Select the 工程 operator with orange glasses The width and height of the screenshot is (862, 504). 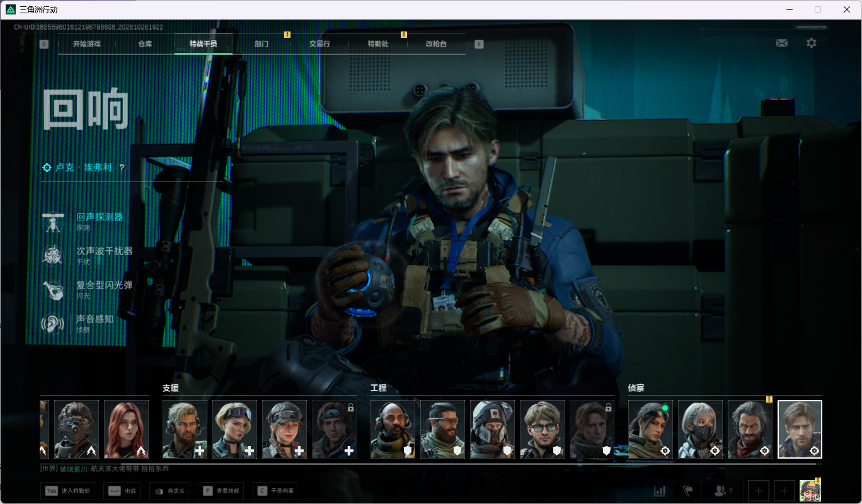[442, 429]
